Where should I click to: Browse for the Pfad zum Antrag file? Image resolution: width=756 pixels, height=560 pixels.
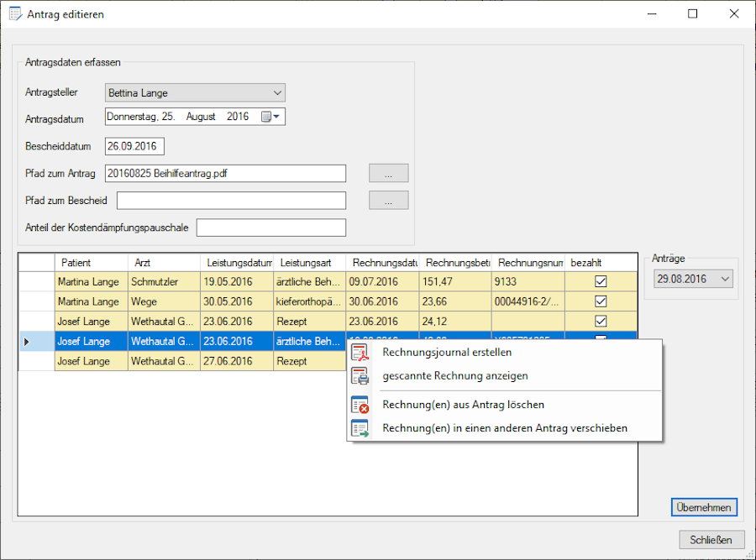pos(388,174)
